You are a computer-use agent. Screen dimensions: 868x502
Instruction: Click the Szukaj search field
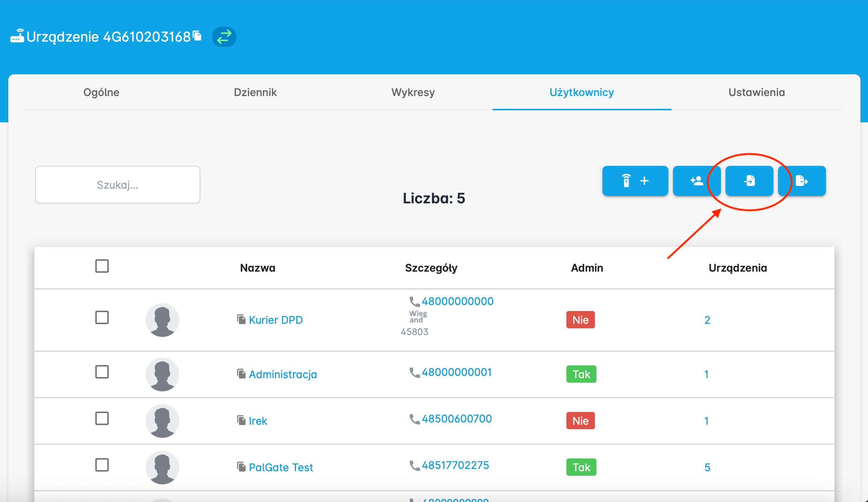point(117,185)
